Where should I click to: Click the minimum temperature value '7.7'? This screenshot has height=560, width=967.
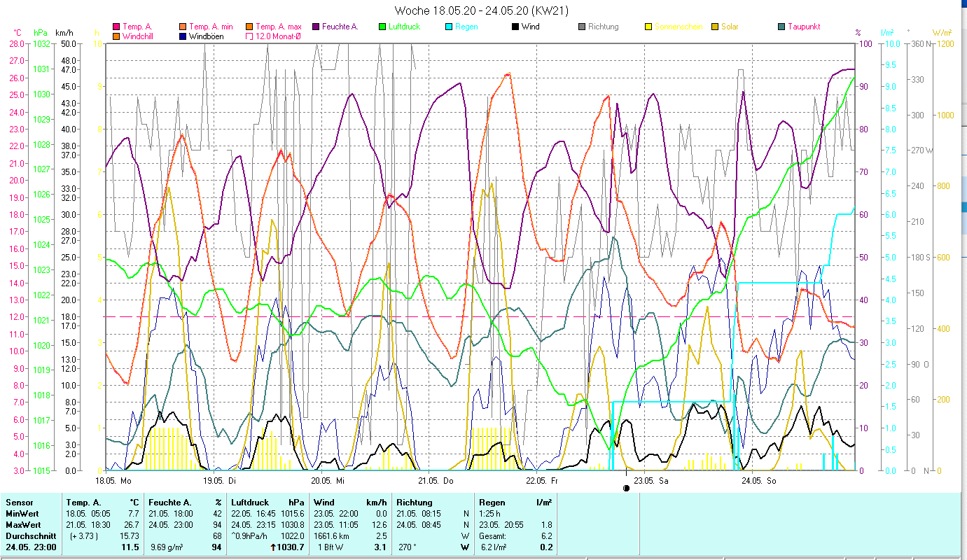pos(133,514)
